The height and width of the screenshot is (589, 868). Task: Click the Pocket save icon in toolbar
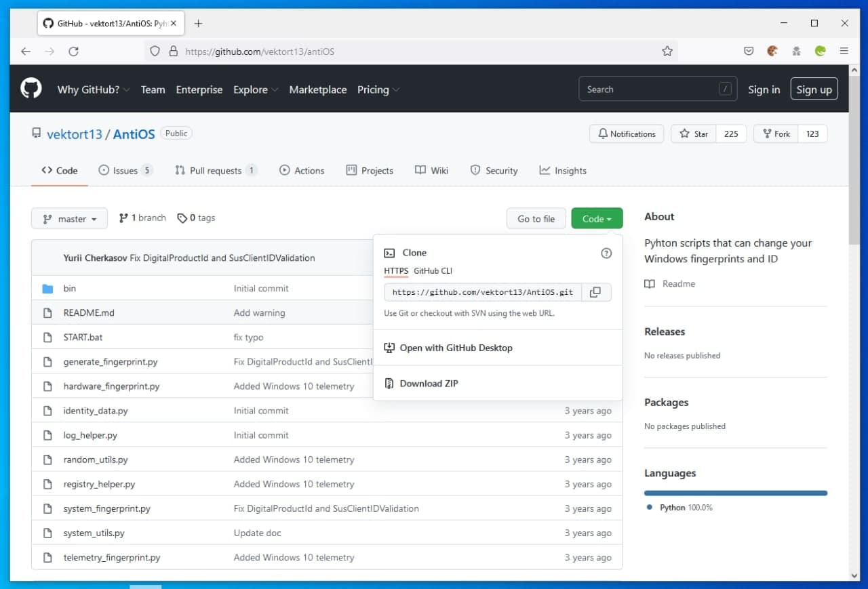[749, 51]
